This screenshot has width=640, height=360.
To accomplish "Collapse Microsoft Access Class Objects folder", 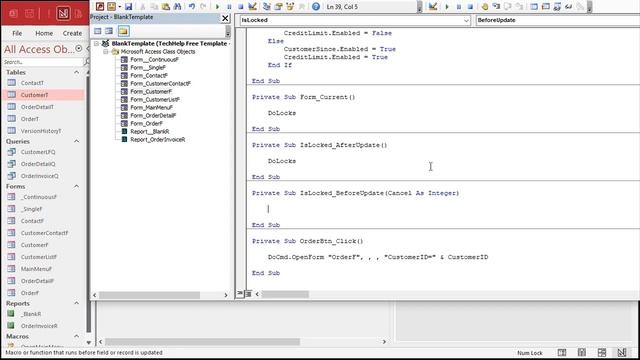I will (106, 52).
